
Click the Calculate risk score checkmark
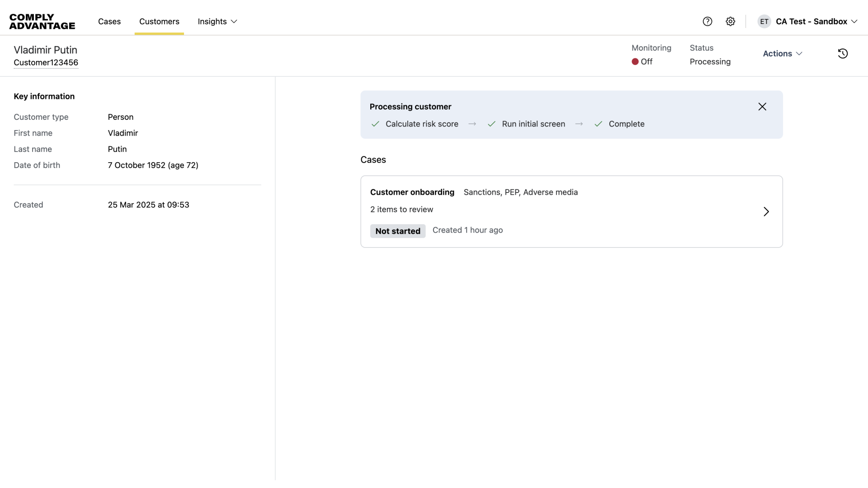(375, 124)
